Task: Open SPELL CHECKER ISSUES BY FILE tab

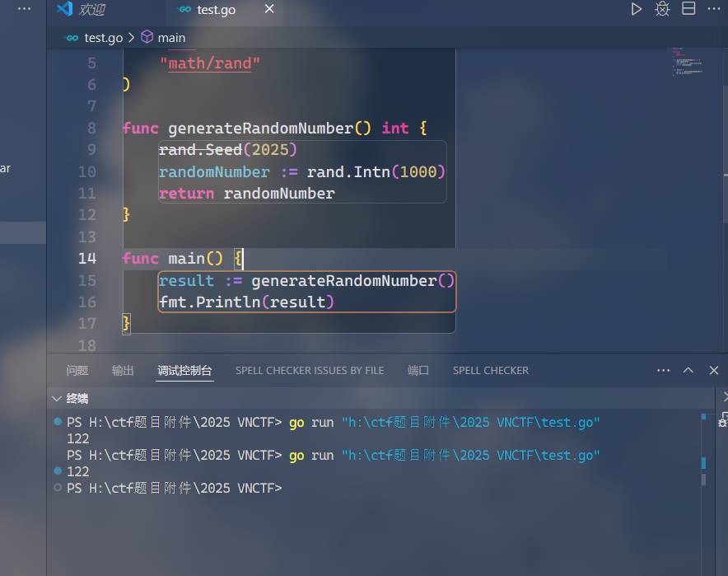Action: tap(309, 371)
